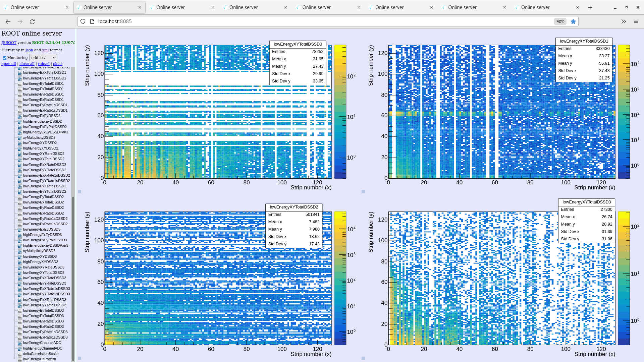The image size is (644, 362).
Task: Click the histogram icon beside lowEnergyExXTotalDSSD1
Action: 20,73
